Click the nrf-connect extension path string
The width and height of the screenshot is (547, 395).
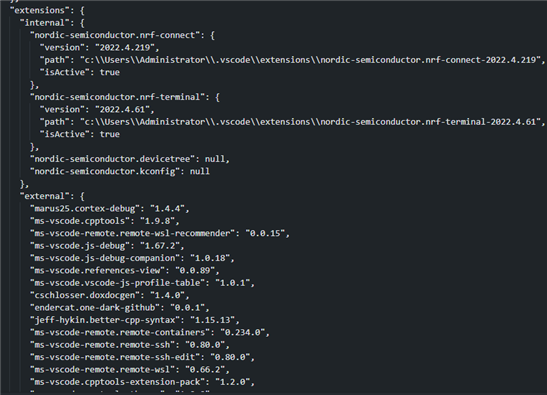tap(310, 60)
